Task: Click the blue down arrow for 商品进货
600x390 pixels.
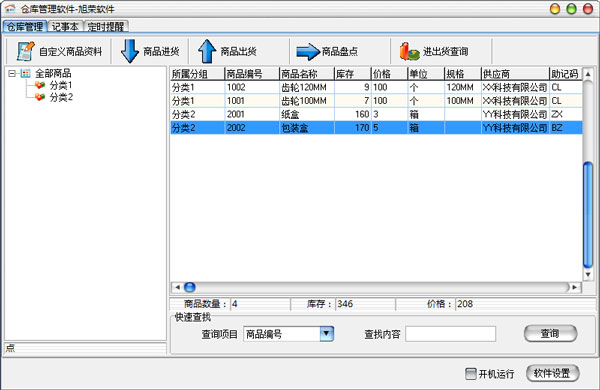Action: tap(130, 51)
